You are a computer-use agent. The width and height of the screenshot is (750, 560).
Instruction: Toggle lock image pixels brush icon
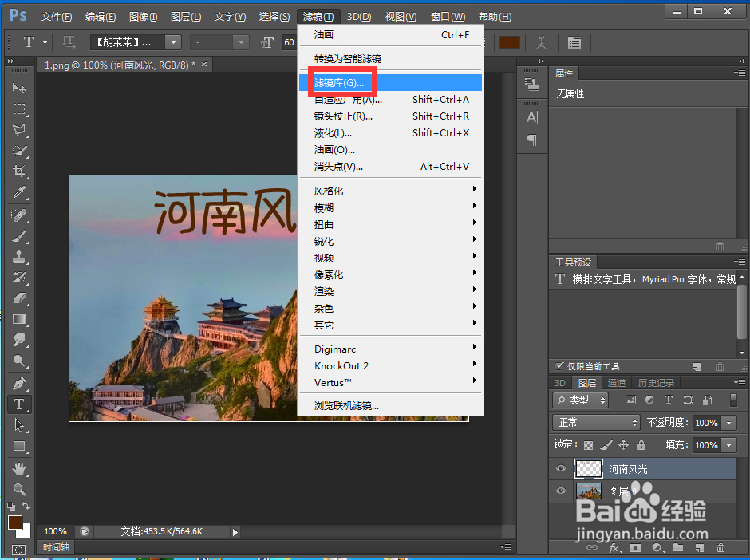(x=606, y=445)
